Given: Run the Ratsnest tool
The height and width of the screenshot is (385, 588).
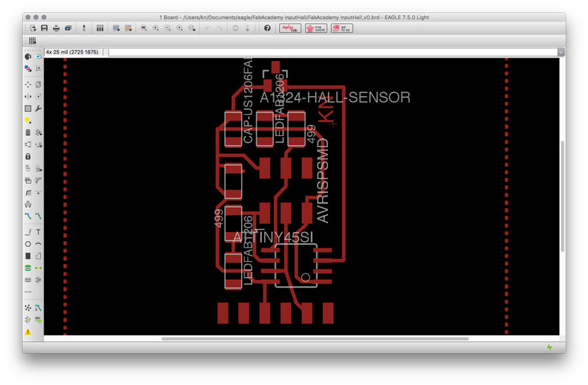Looking at the screenshot, I should click(27, 308).
